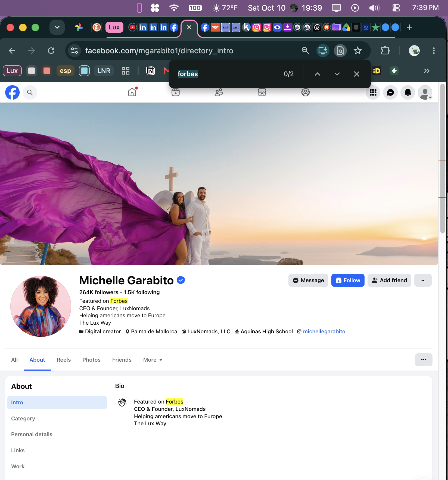Open Michelle Garabito's profile picture

coord(41,306)
